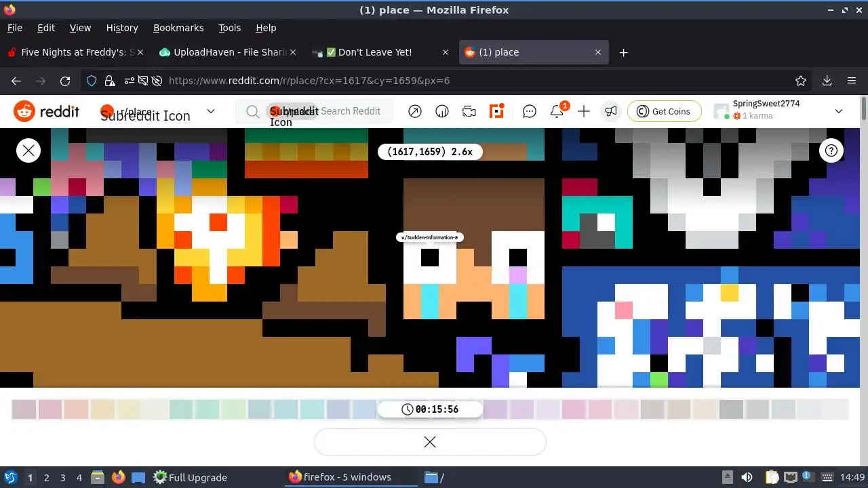Open the Firefox downloads panel

(827, 81)
